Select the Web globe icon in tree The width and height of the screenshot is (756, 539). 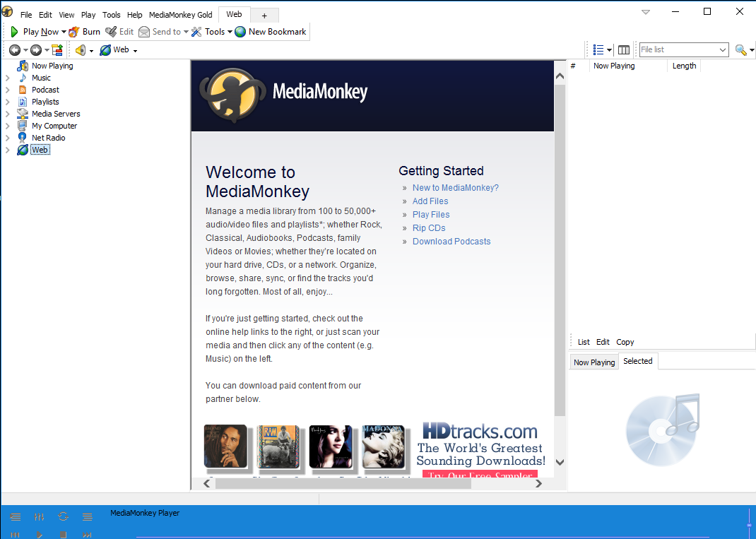tap(23, 150)
